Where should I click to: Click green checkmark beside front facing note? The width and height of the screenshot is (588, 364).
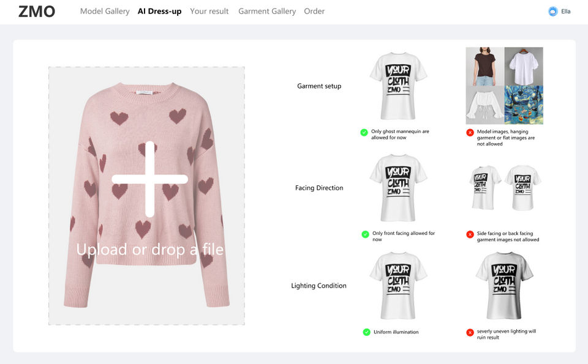pos(365,234)
